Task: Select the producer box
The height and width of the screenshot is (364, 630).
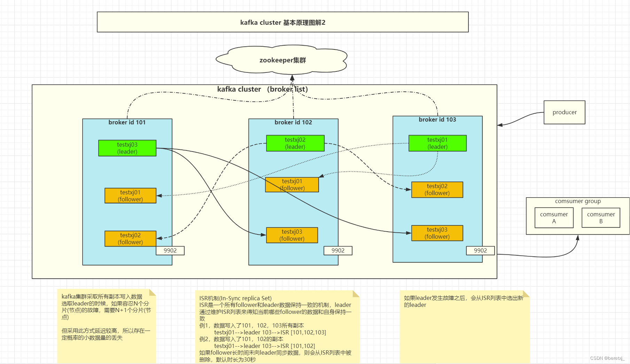Action: point(564,112)
